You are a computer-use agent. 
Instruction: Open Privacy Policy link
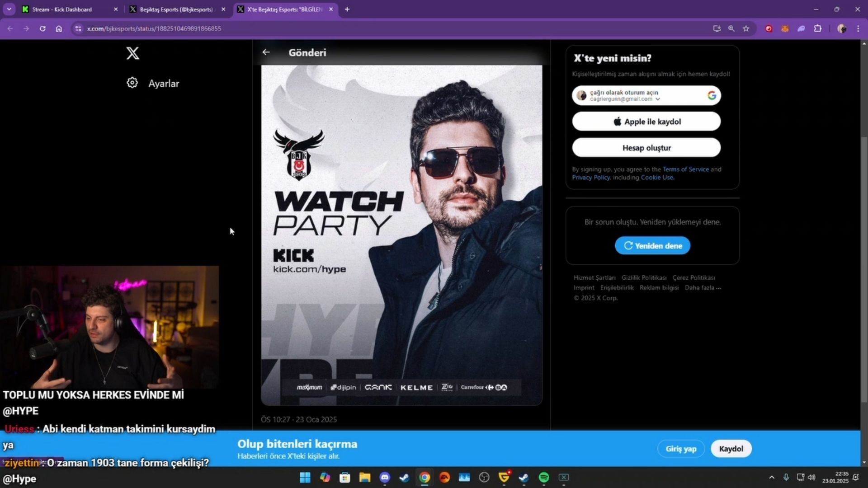591,177
